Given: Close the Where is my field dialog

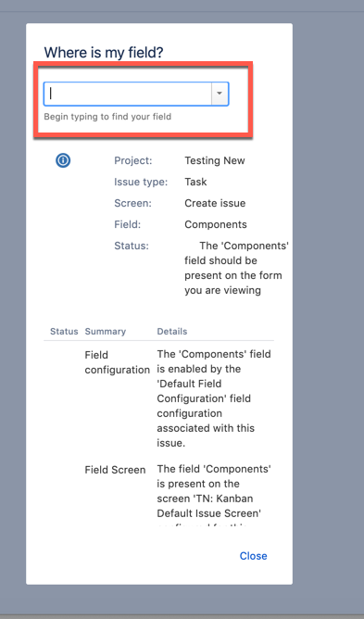Looking at the screenshot, I should pyautogui.click(x=254, y=556).
